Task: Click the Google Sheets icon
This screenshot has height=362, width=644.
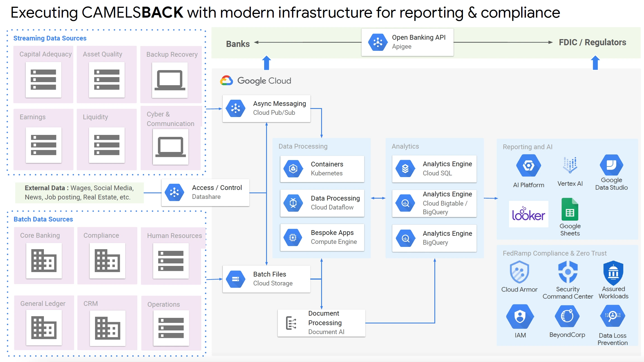Action: pyautogui.click(x=570, y=209)
